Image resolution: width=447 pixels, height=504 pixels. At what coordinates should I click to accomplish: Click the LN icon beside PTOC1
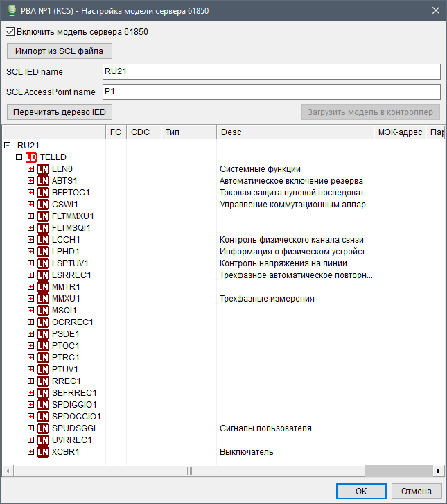[x=43, y=346]
